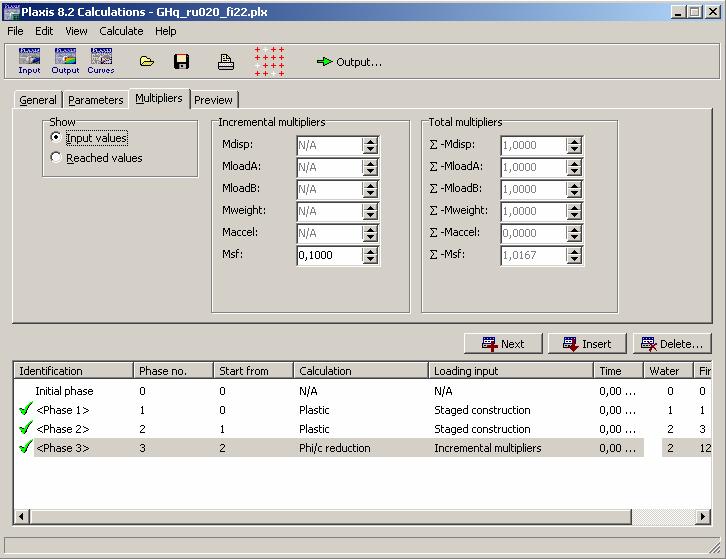Click the Phase no. column header
Screen dimensions: 726x559
click(x=174, y=371)
